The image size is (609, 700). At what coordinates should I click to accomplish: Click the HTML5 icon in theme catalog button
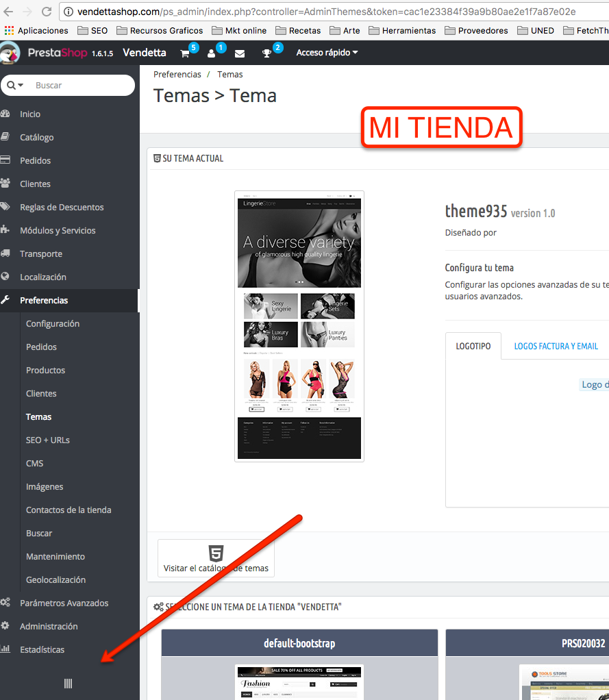click(x=216, y=553)
